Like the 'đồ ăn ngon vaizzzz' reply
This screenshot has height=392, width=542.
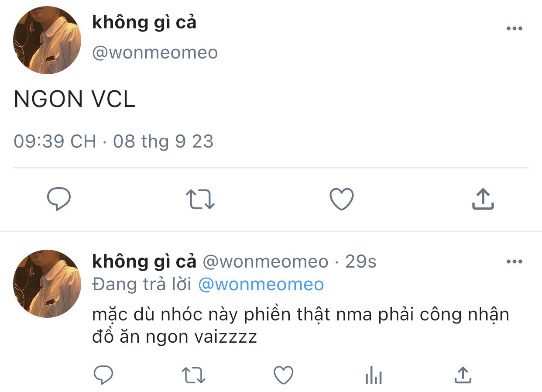pos(284,375)
